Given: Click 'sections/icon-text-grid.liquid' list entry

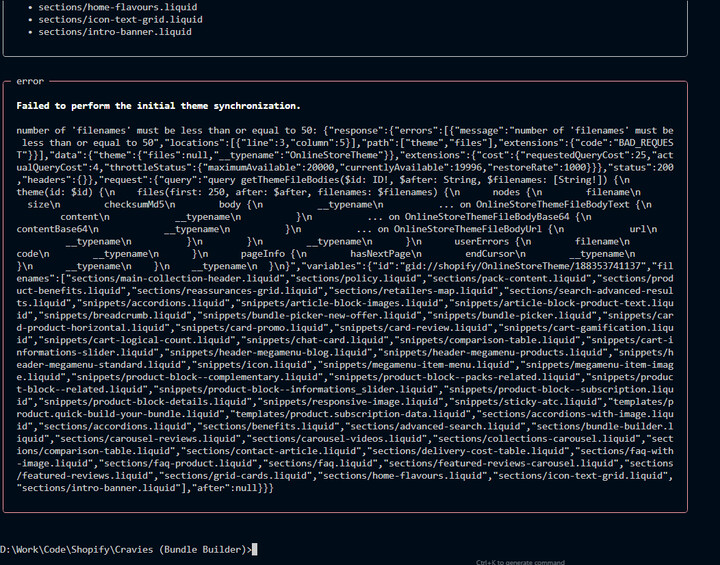Looking at the screenshot, I should pos(120,19).
